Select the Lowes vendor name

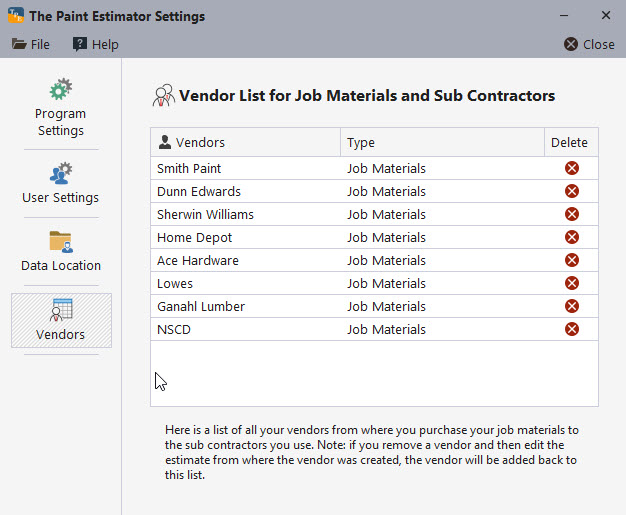tap(175, 284)
